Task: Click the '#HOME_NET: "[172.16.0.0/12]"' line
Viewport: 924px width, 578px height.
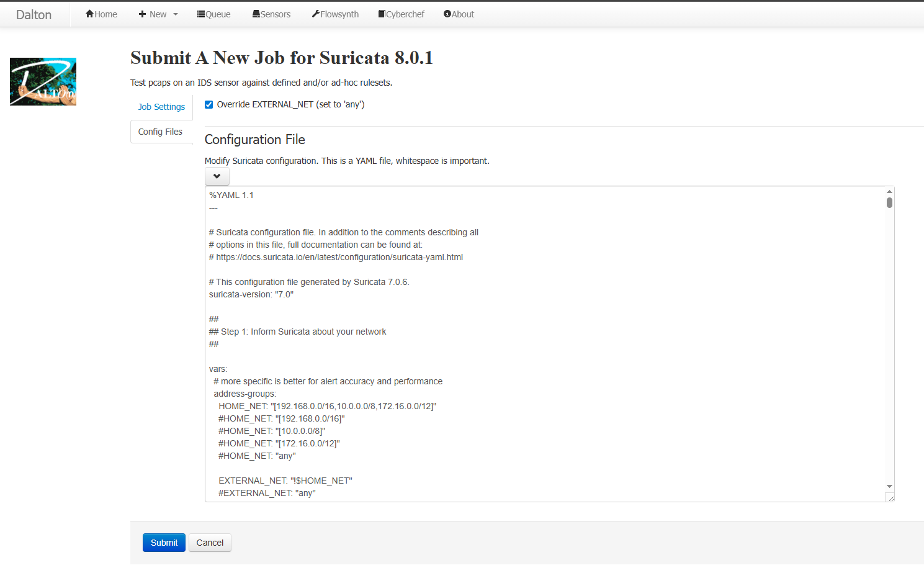Action: coord(279,443)
